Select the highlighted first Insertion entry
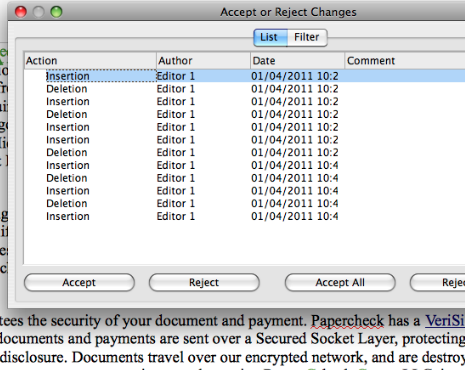 pos(245,76)
